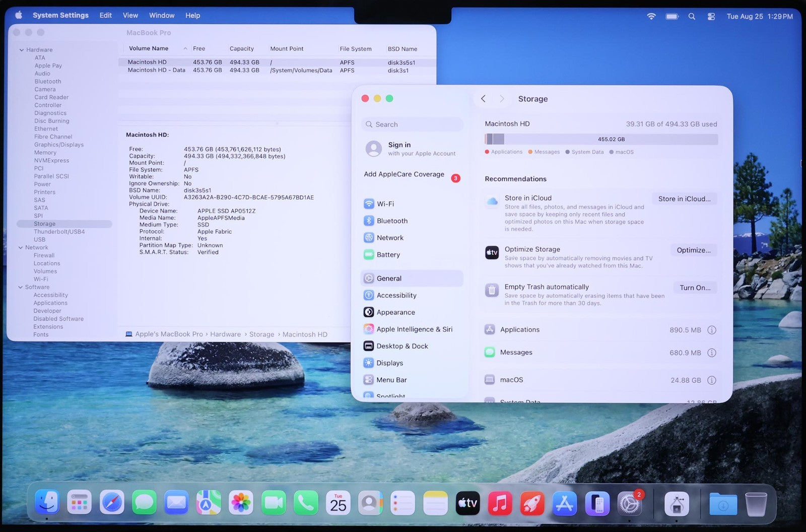Show info for the Messages storage row
Screen dimensions: 806x532
pos(712,353)
